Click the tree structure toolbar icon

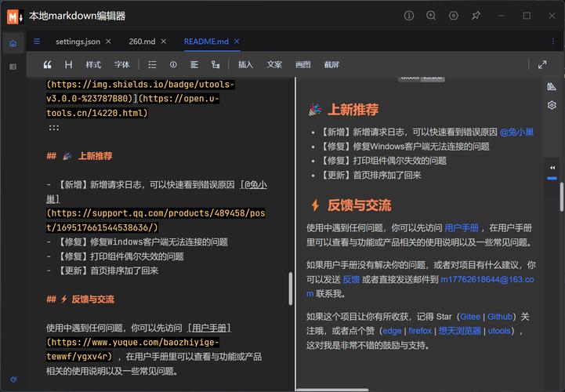pyautogui.click(x=215, y=64)
